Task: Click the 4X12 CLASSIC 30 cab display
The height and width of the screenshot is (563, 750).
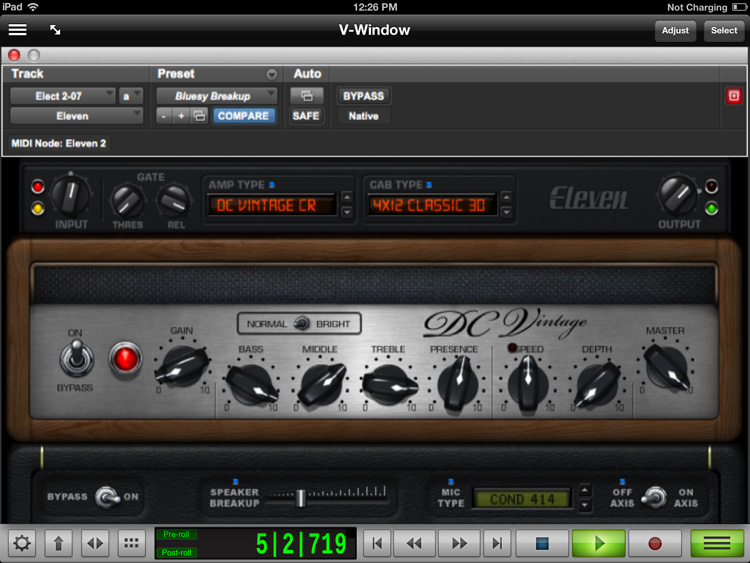Action: [431, 205]
